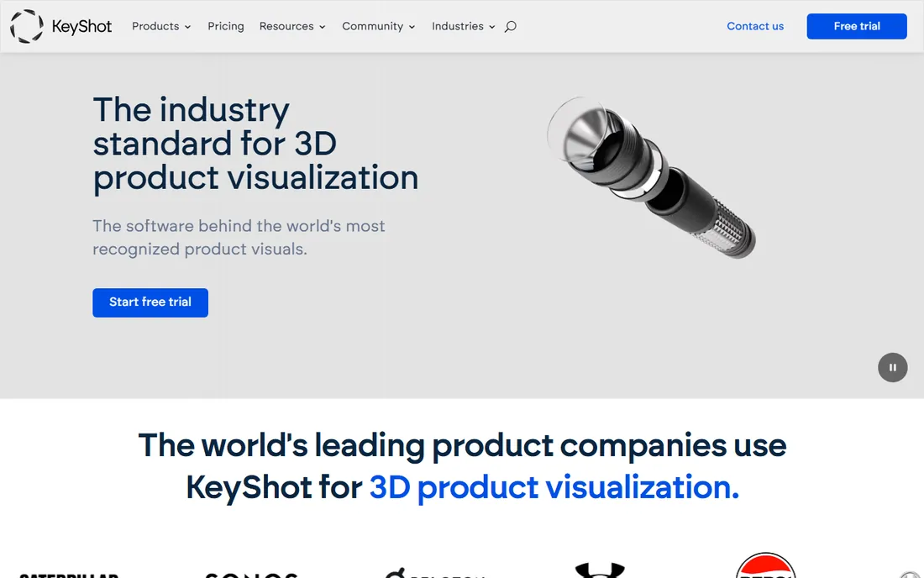Click 'The world's leading product companies use' heading
The height and width of the screenshot is (578, 924).
tap(462, 445)
